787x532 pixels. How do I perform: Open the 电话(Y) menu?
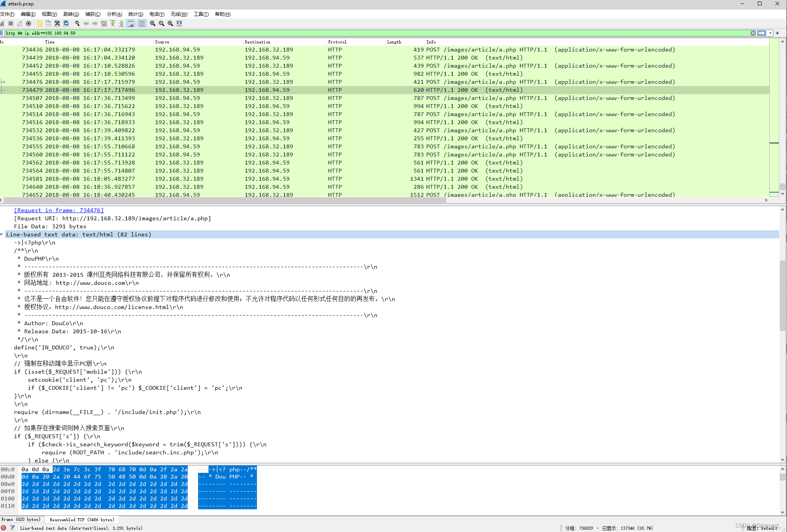coord(157,14)
